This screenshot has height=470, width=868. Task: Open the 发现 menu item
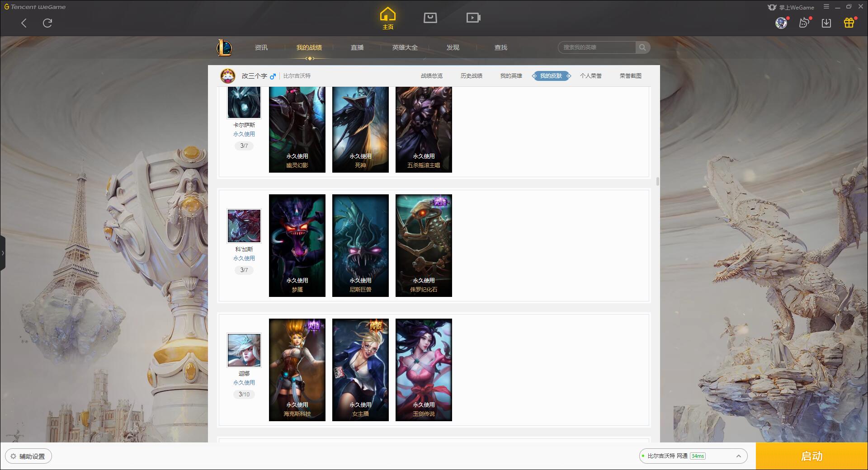453,47
